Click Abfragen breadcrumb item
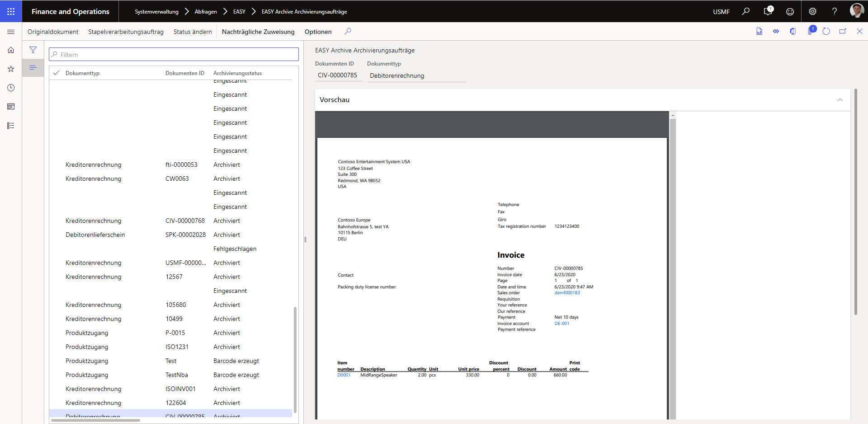This screenshot has width=868, height=424. point(206,12)
